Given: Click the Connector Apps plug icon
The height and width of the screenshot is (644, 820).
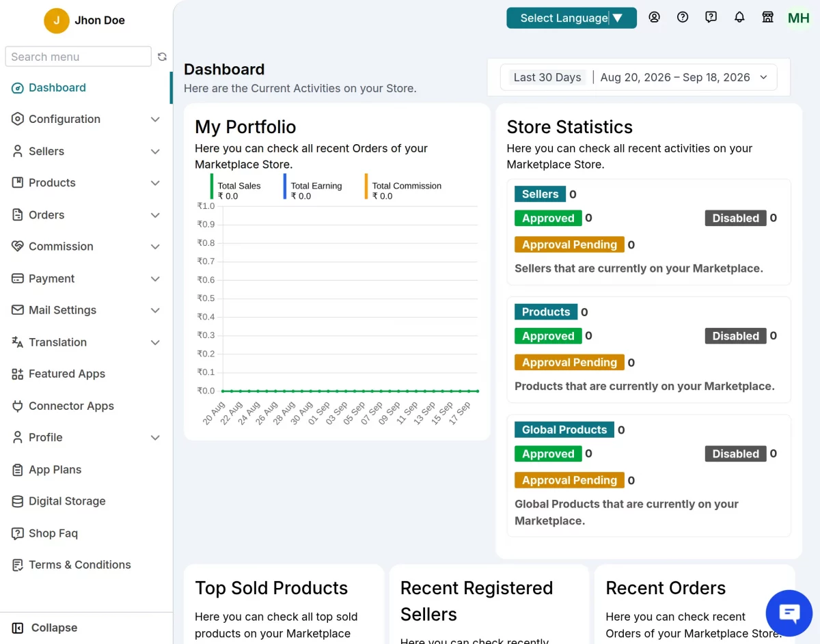Looking at the screenshot, I should [x=18, y=406].
